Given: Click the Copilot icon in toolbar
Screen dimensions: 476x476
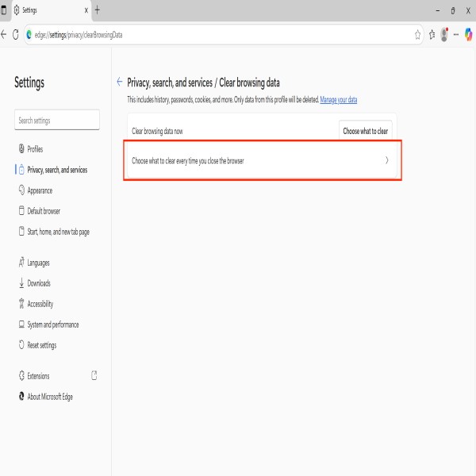Looking at the screenshot, I should pos(469,35).
